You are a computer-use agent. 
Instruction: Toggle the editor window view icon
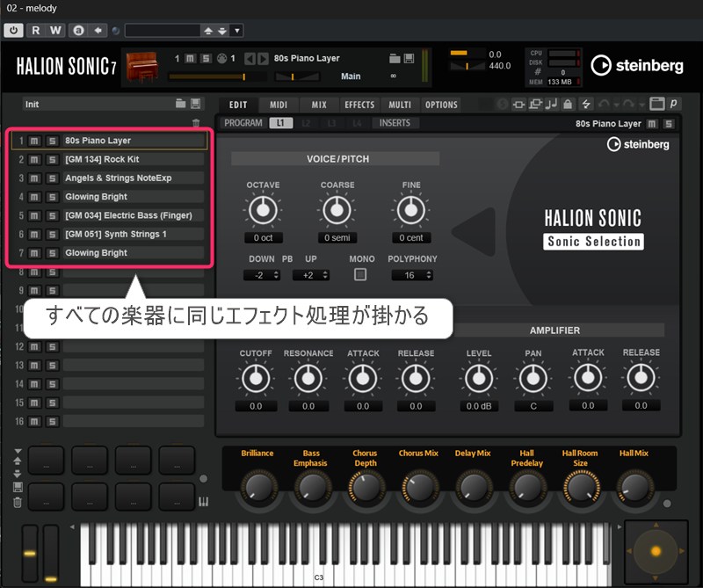[x=656, y=104]
